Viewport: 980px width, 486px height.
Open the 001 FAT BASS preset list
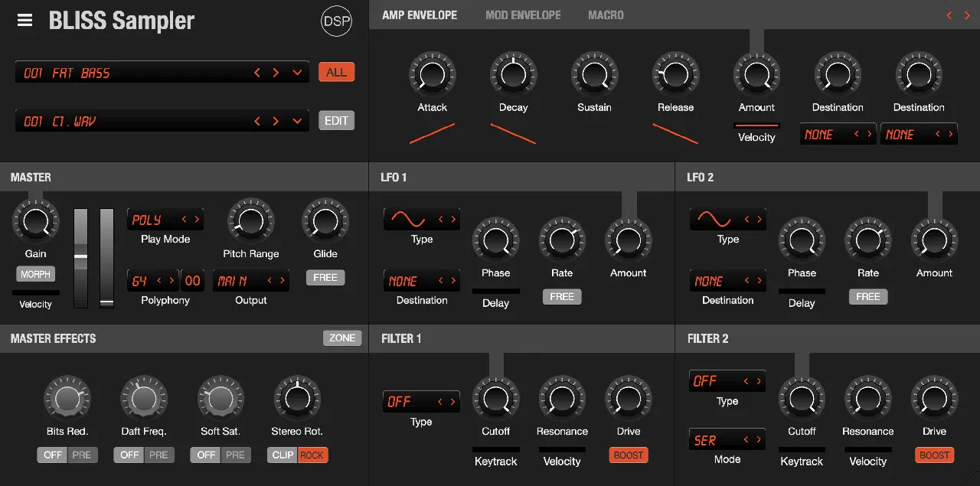tap(297, 73)
